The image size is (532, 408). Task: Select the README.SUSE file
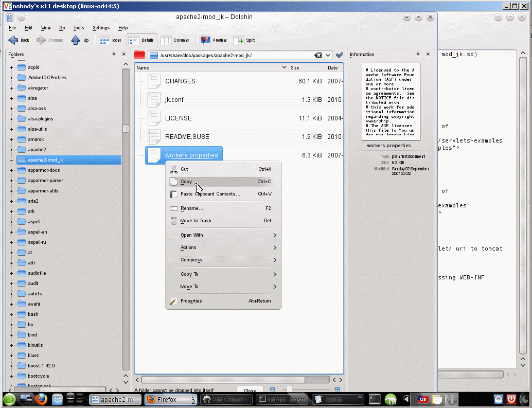pos(187,137)
